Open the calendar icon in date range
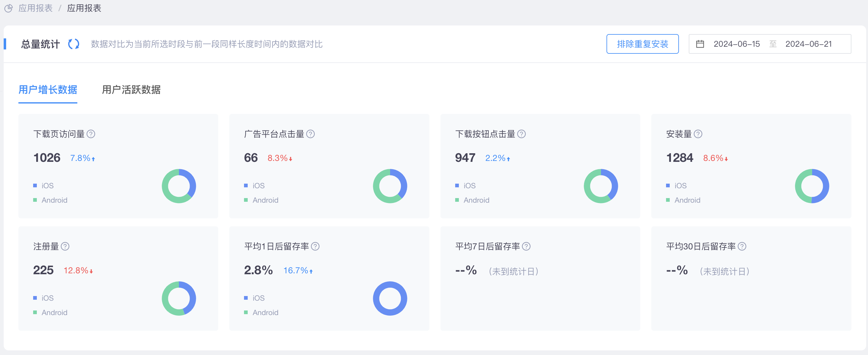The width and height of the screenshot is (868, 355). point(700,44)
